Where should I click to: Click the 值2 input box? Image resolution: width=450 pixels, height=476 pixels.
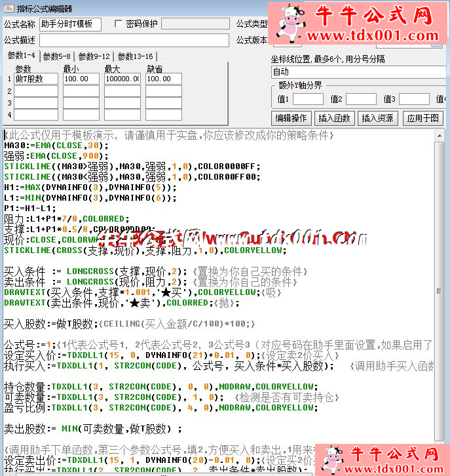click(361, 99)
